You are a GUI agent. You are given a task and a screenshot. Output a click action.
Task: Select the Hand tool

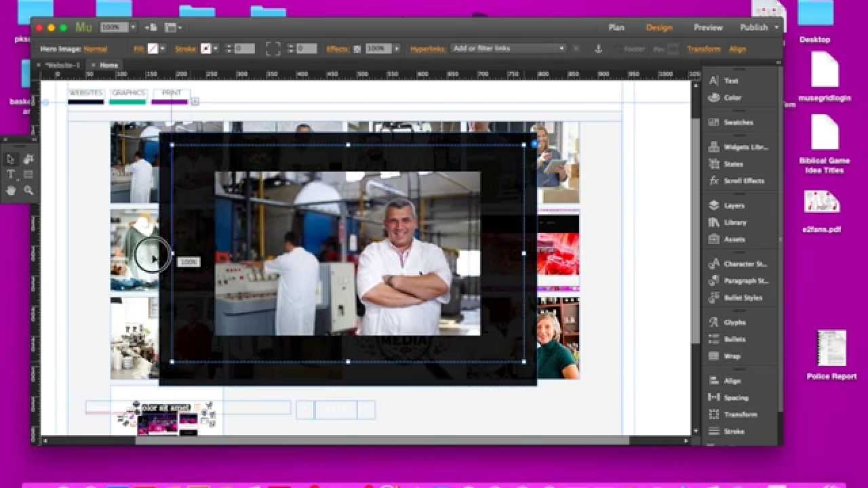coord(11,191)
